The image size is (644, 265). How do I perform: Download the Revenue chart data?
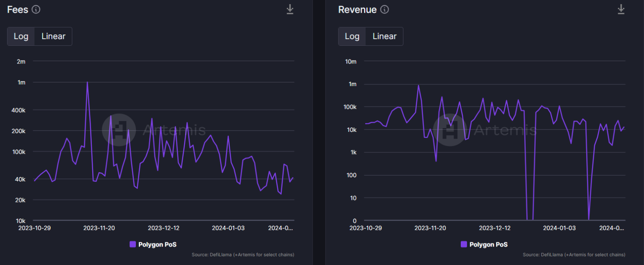621,10
